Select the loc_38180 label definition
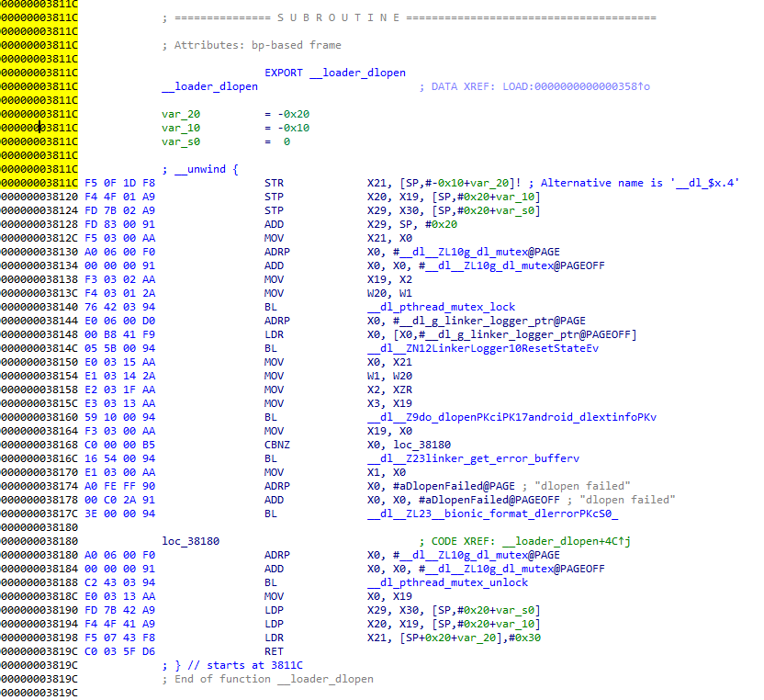This screenshot has height=700, width=764. coord(190,541)
